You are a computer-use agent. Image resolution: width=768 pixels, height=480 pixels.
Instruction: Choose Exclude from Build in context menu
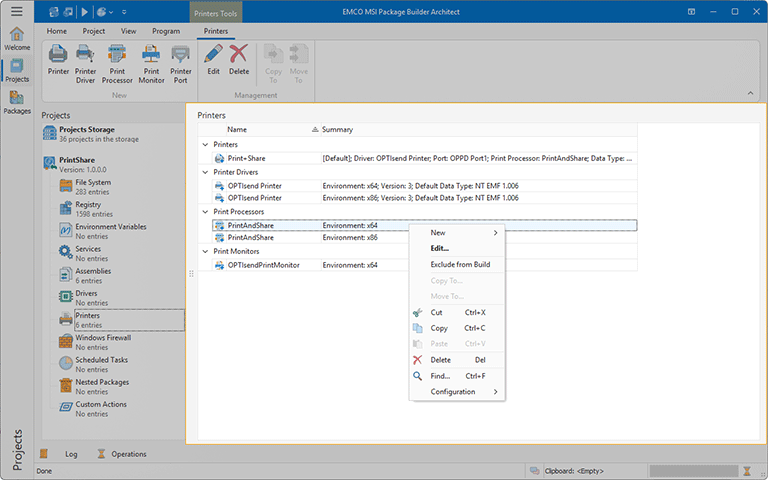pos(460,265)
